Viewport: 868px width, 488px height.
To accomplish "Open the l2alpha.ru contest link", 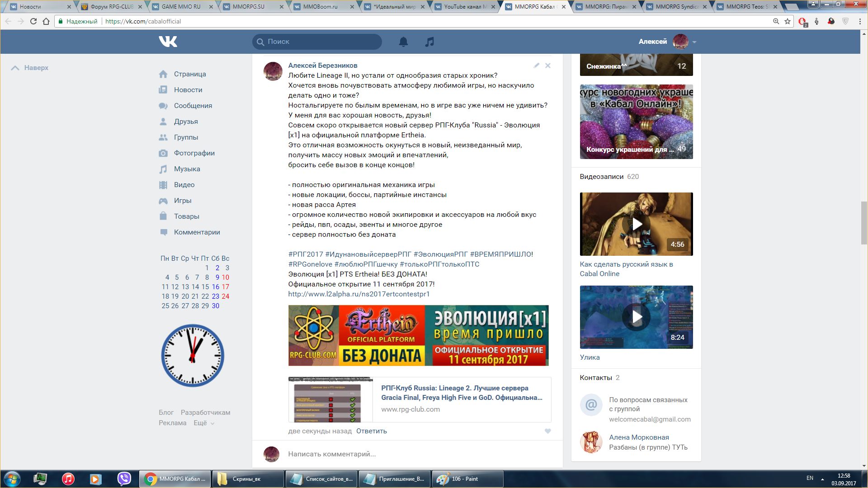I will click(359, 294).
